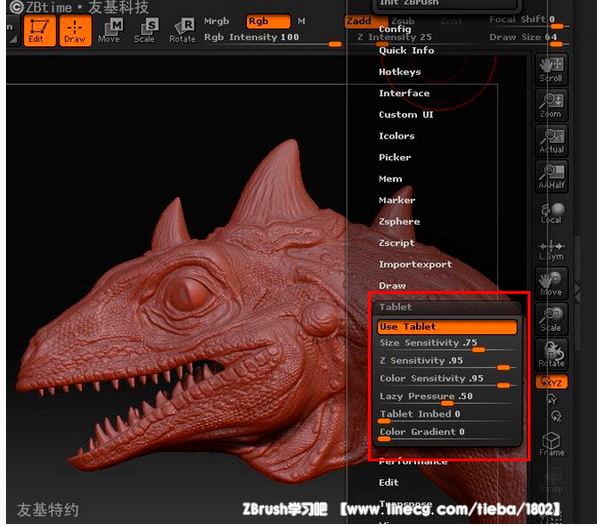The height and width of the screenshot is (526, 597).
Task: Select the Move tool in top toolbar
Action: click(110, 31)
